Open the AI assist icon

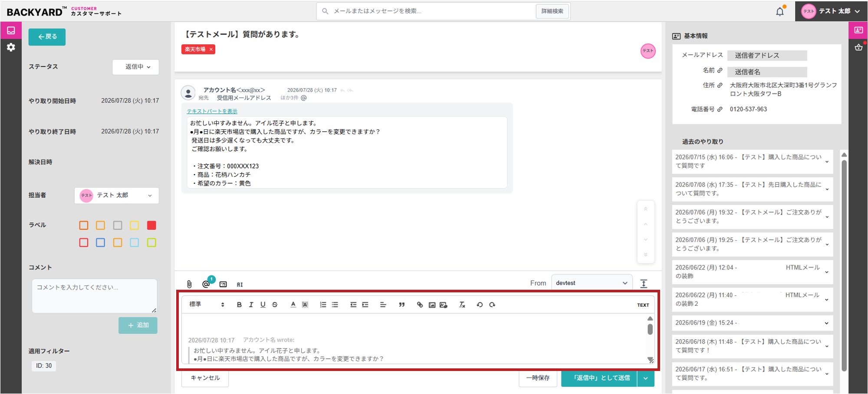240,285
